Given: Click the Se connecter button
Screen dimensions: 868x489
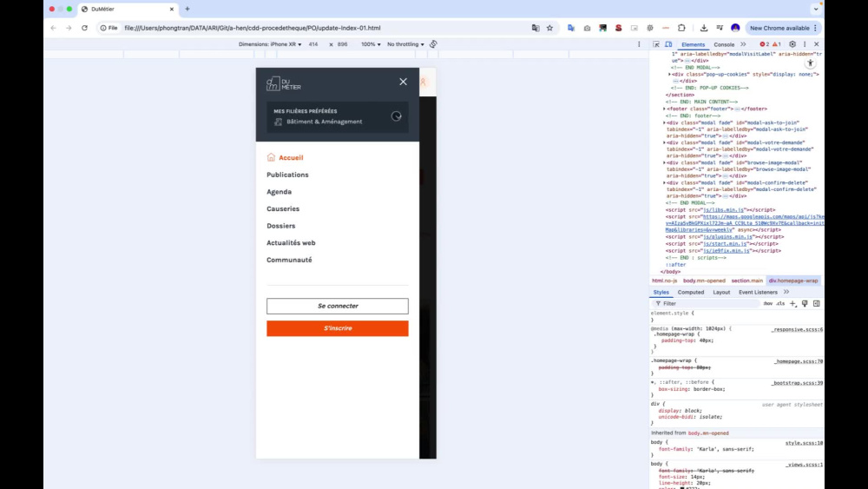Looking at the screenshot, I should pos(338,307).
